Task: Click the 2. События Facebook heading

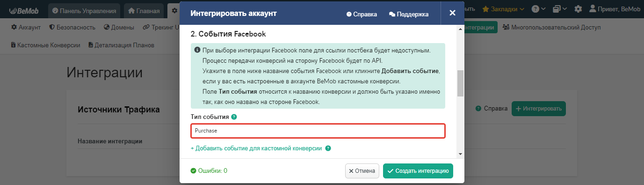Action: 228,34
